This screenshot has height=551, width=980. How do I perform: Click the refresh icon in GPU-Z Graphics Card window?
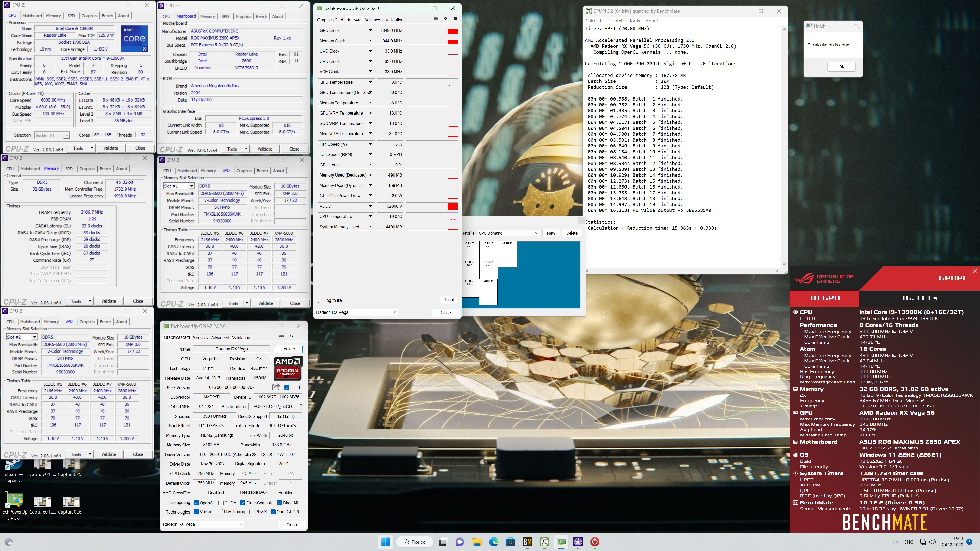[291, 336]
